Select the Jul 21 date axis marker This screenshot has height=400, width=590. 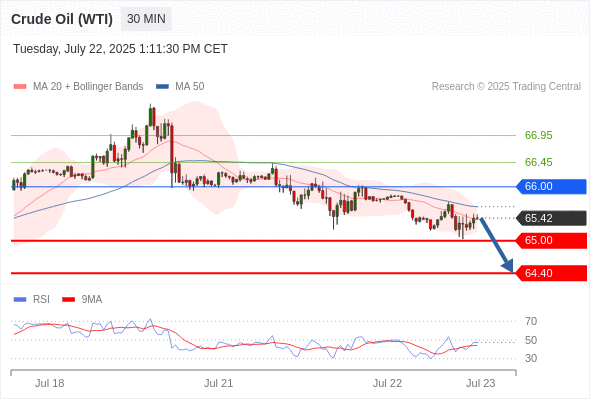(218, 383)
